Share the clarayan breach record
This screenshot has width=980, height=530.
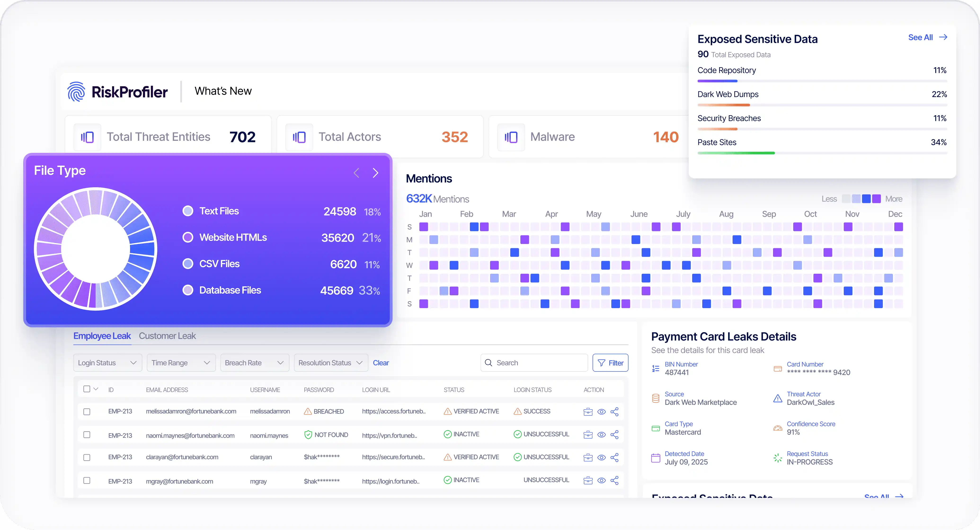click(x=615, y=457)
